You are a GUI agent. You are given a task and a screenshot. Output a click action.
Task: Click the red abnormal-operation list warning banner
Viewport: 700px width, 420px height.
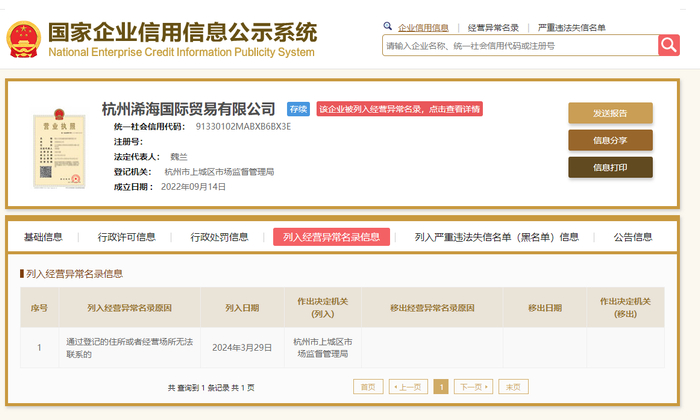coord(400,109)
